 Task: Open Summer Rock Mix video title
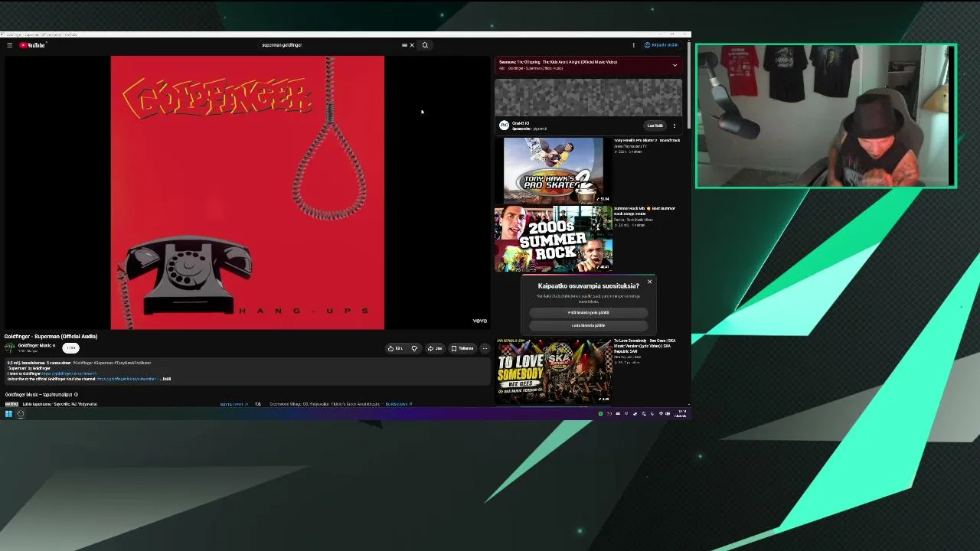click(645, 210)
